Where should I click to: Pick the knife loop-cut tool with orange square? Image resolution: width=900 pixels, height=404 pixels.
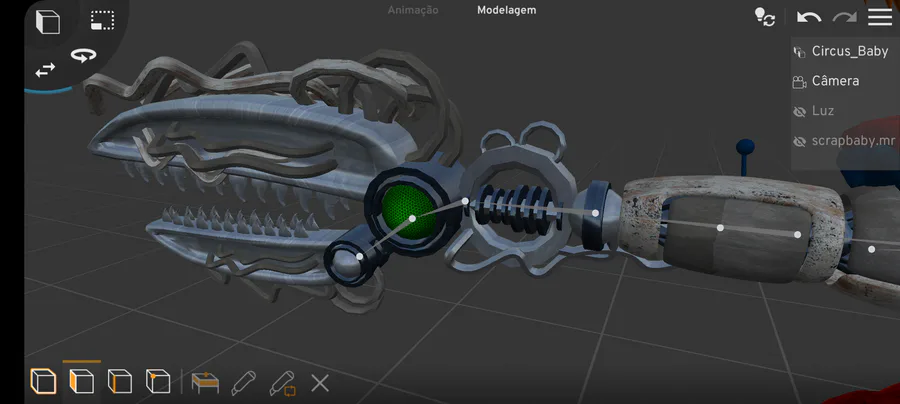pos(282,383)
